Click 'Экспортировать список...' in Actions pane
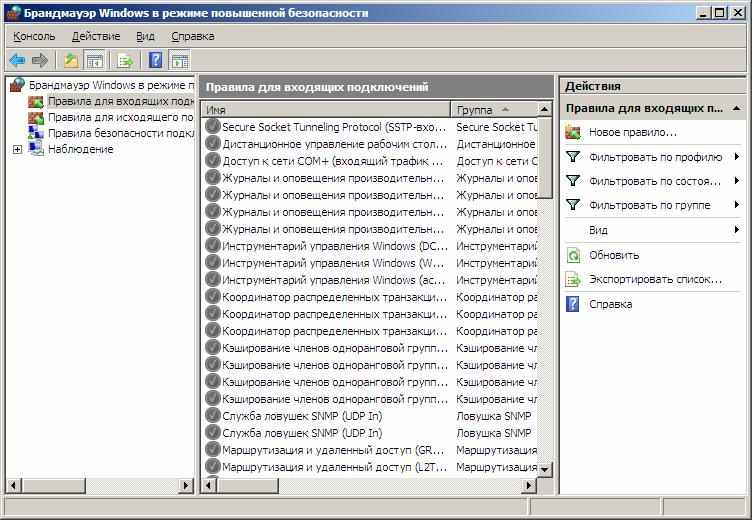Viewport: 752px width, 520px height. (x=655, y=279)
